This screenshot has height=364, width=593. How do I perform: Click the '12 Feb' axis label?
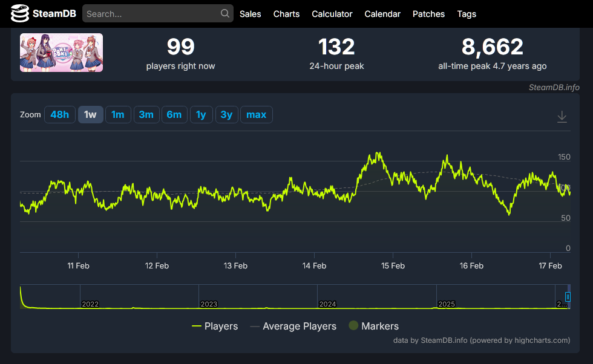[157, 265]
